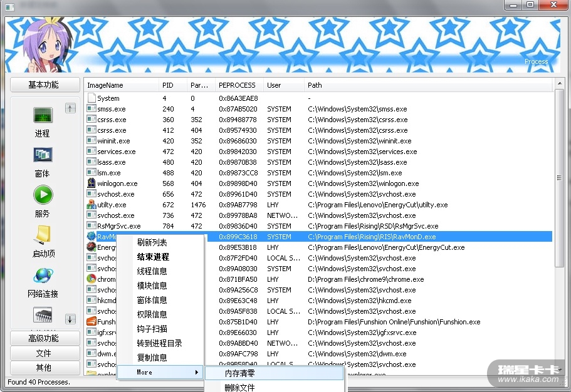
Task: Select the smss.exe process icon
Action: coord(92,108)
